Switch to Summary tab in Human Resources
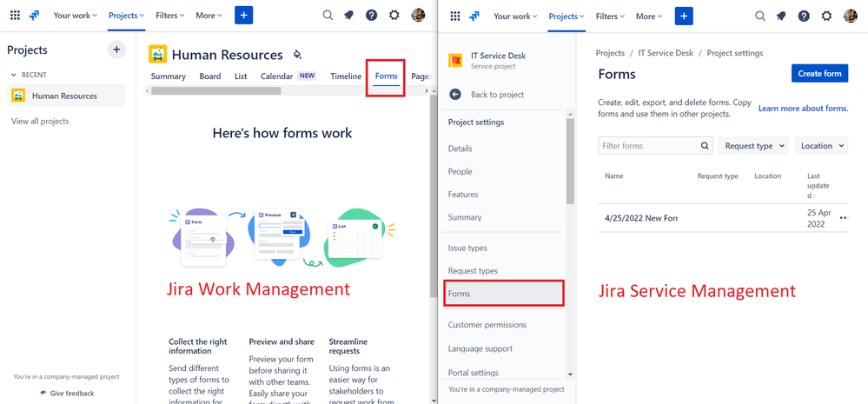Viewport: 868px width, 404px height. [169, 76]
